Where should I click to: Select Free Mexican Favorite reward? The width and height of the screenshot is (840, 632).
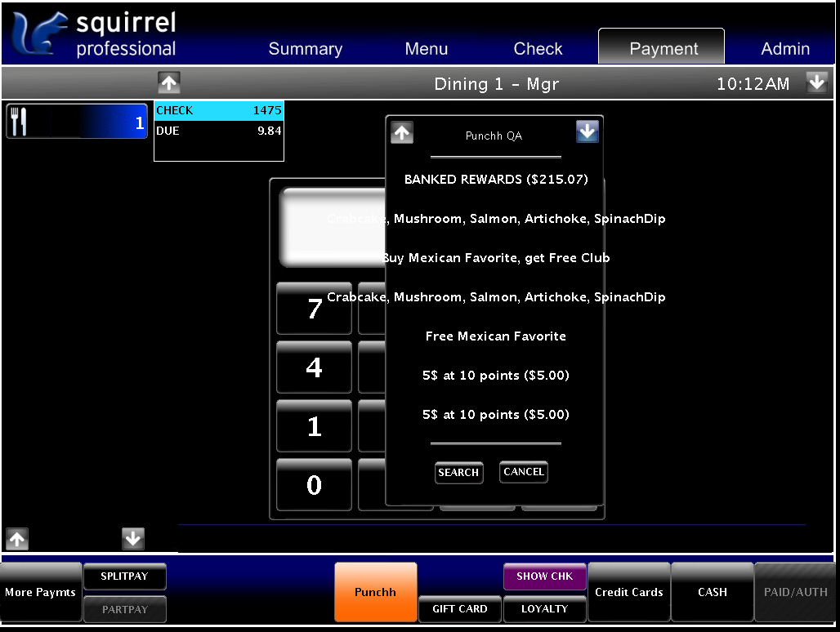496,336
